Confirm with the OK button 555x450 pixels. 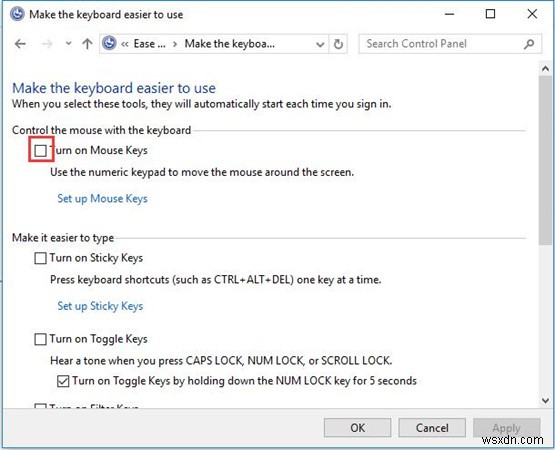357,428
